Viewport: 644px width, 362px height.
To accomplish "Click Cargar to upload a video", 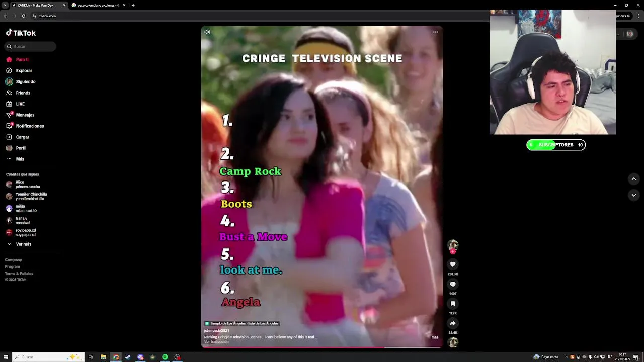I will click(x=18, y=137).
